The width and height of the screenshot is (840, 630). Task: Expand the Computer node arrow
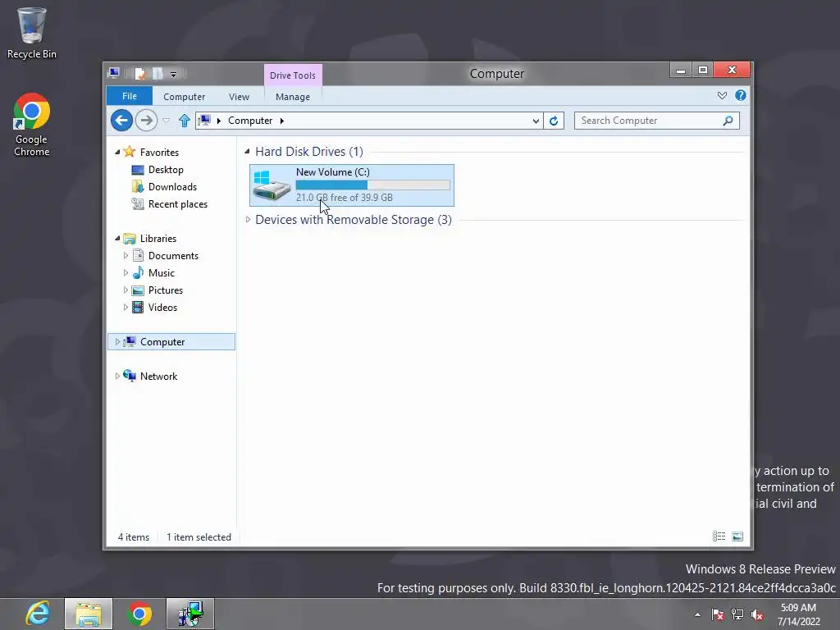pyautogui.click(x=117, y=342)
